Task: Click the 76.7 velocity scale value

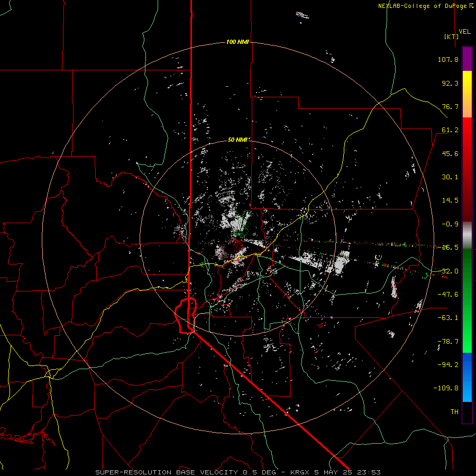Action: pyautogui.click(x=450, y=106)
